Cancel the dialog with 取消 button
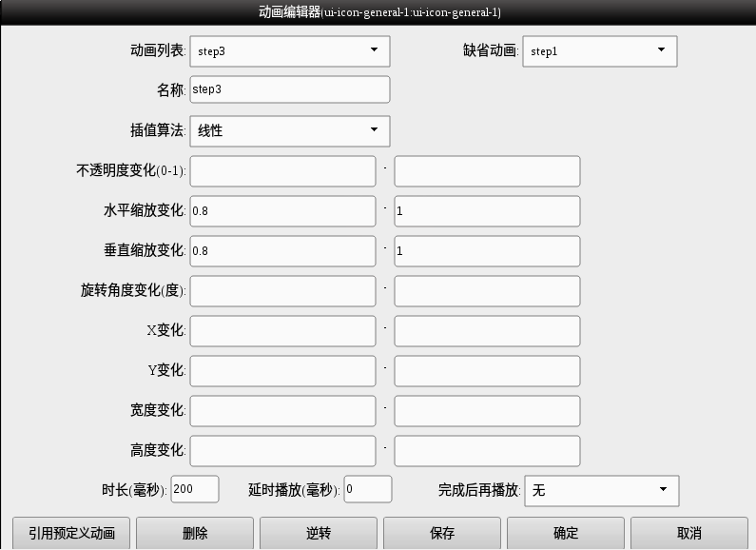This screenshot has height=550, width=756. [x=689, y=533]
